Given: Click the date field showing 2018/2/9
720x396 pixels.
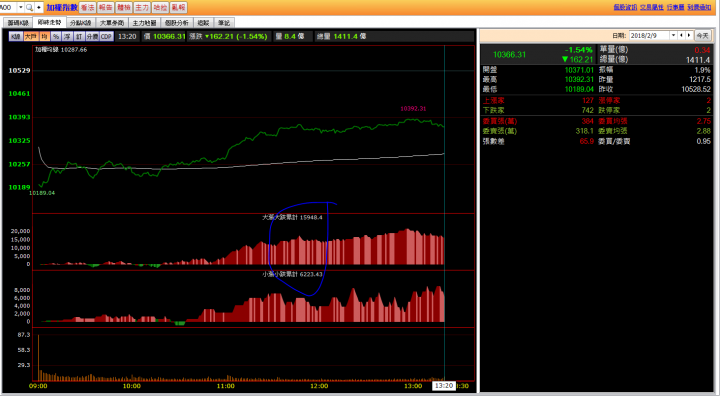Looking at the screenshot, I should coord(649,35).
